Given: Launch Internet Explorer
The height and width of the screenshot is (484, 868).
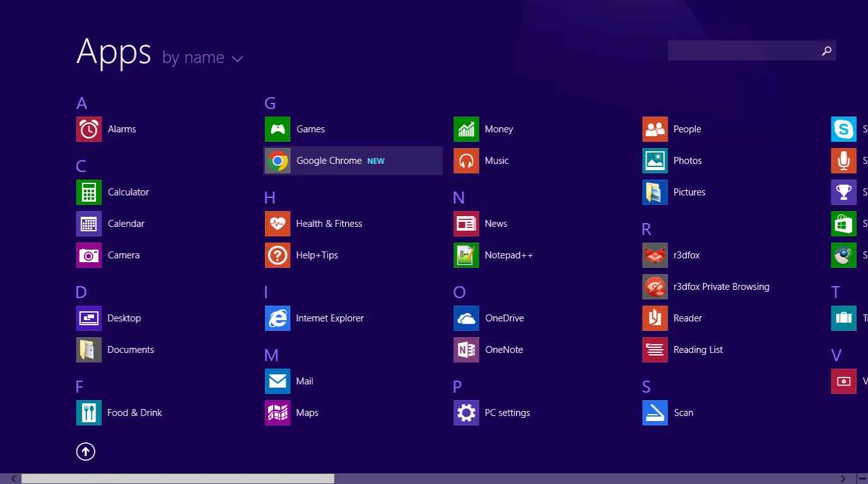Looking at the screenshot, I should (x=314, y=318).
